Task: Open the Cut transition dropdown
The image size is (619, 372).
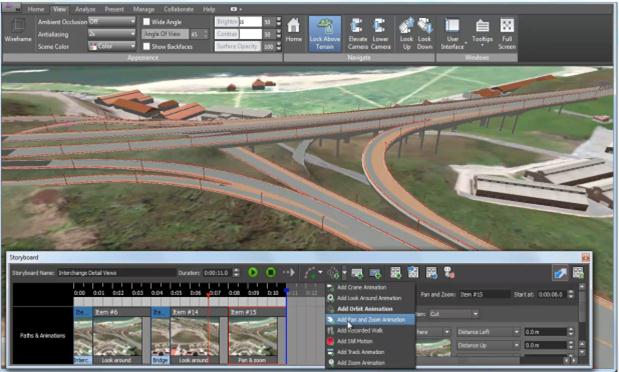Action: point(454,314)
